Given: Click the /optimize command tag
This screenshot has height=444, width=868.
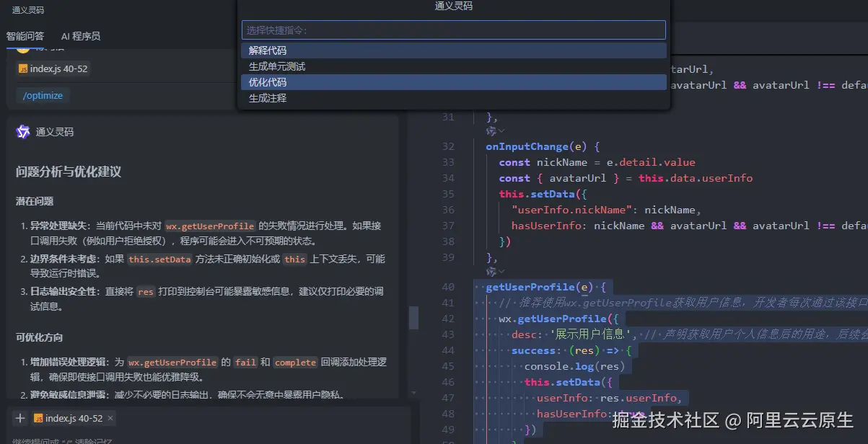Looking at the screenshot, I should pyautogui.click(x=43, y=95).
